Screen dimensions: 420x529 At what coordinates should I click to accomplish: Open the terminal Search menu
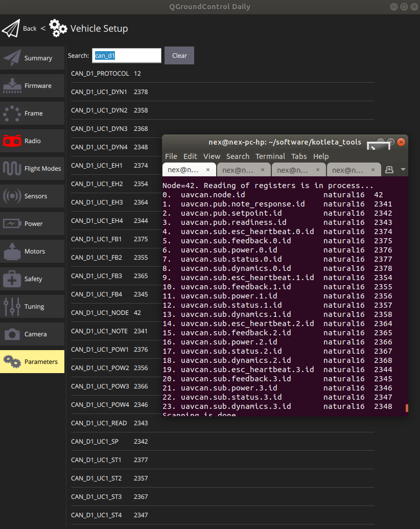(238, 156)
